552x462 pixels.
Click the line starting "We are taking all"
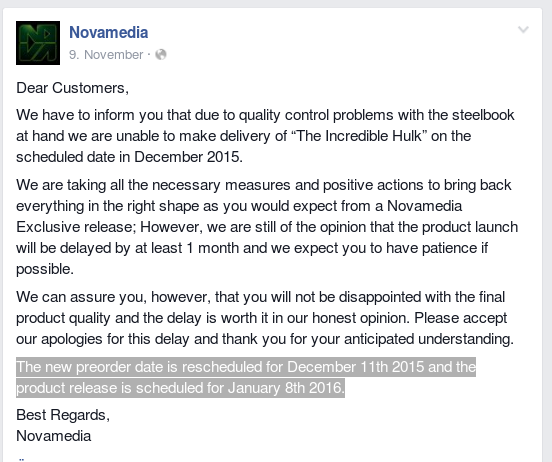[264, 185]
